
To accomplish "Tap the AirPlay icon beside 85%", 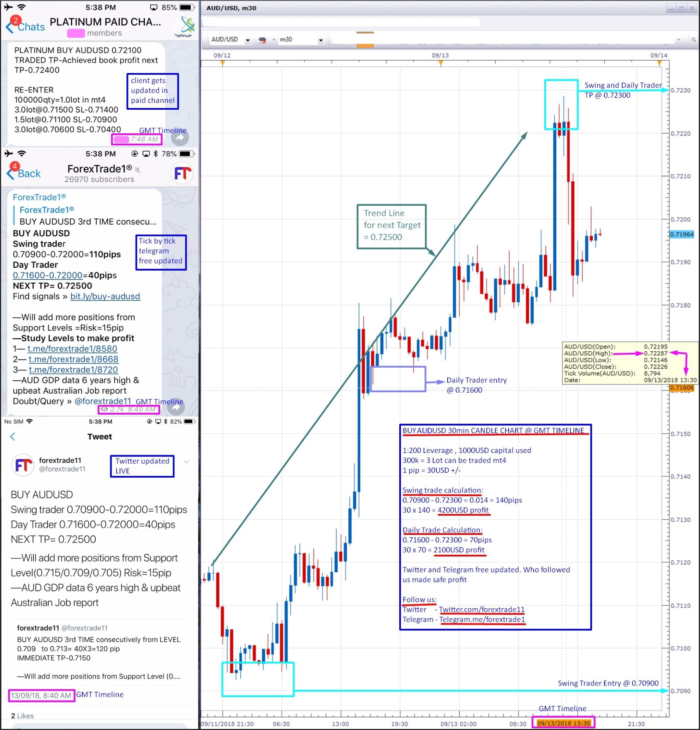I will [x=154, y=7].
